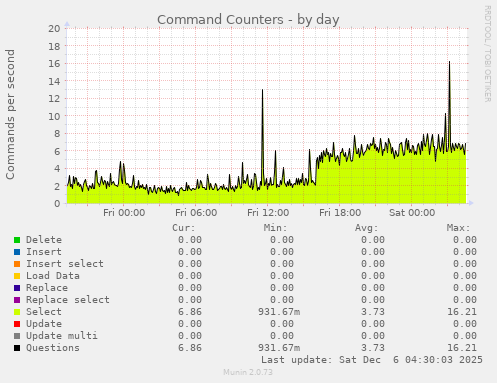Screen dimensions: 497x383
Task: Click Select row current value 6.86
Action: click(x=190, y=312)
